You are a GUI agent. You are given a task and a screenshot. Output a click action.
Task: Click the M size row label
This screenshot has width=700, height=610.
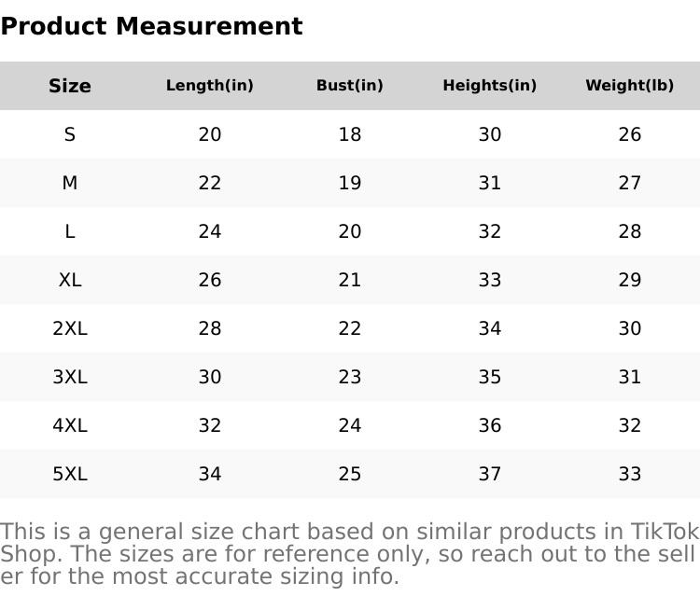click(x=70, y=183)
